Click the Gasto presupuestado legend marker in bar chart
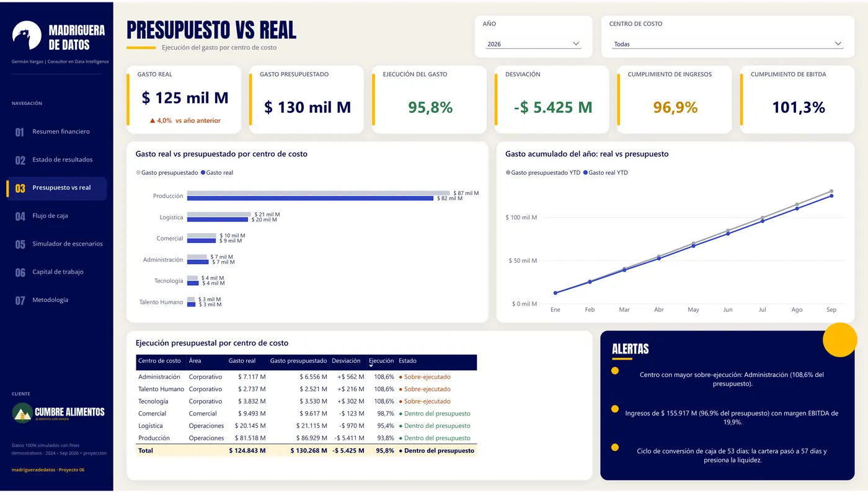Screen dimensions: 868x493 [138, 173]
